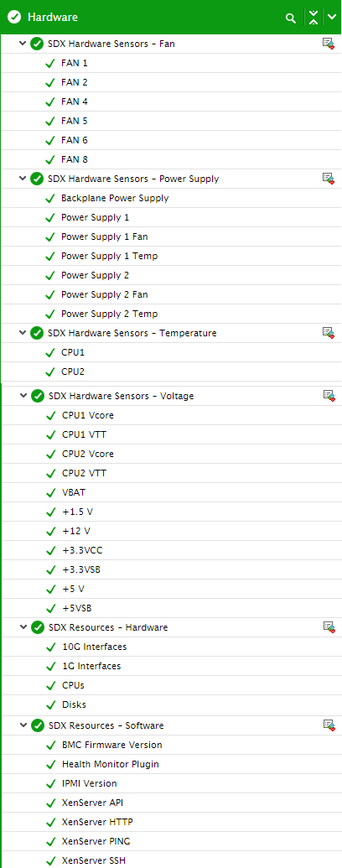Open the Hardware header dropdown arrow
The image size is (342, 868).
point(331,17)
